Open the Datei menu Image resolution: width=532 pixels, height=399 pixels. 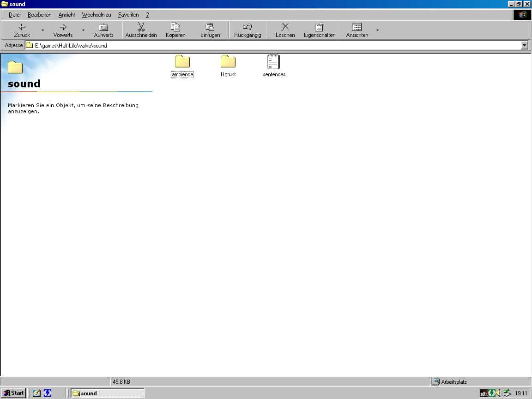[x=15, y=15]
